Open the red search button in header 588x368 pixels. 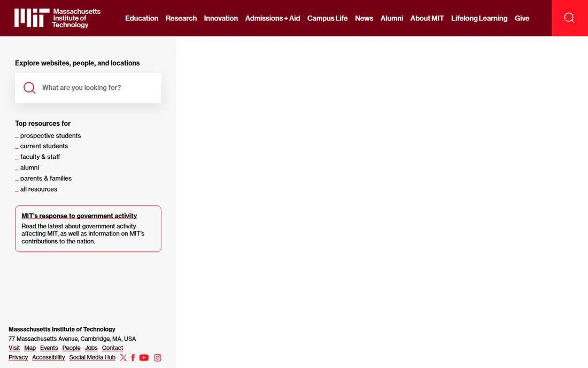570,18
